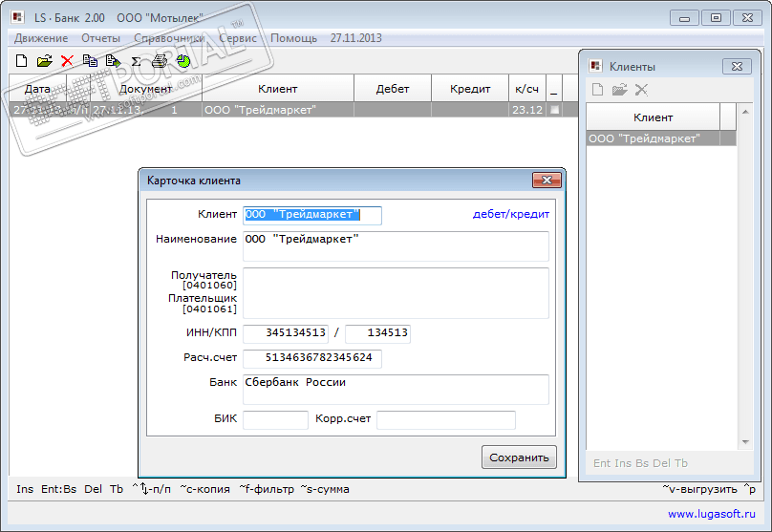This screenshot has height=532, width=772.
Task: Click the Дата column header
Action: click(37, 89)
